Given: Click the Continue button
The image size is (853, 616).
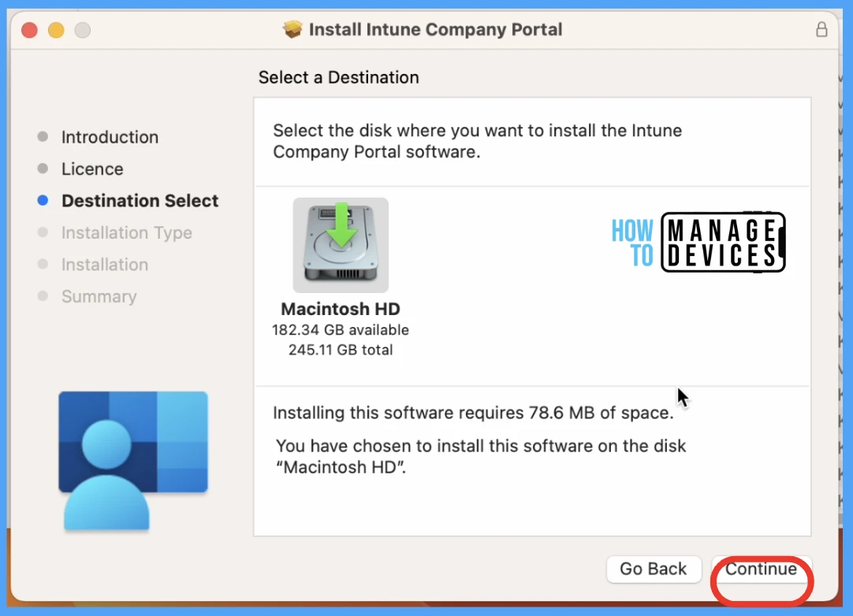Looking at the screenshot, I should point(761,570).
